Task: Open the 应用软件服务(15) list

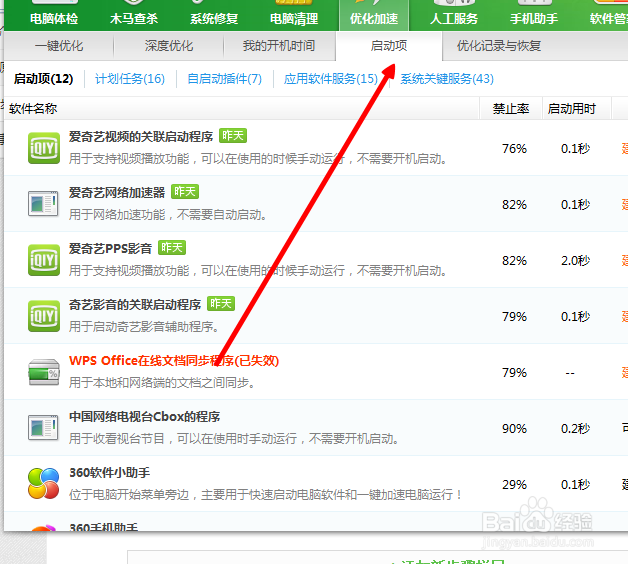Action: click(x=331, y=79)
